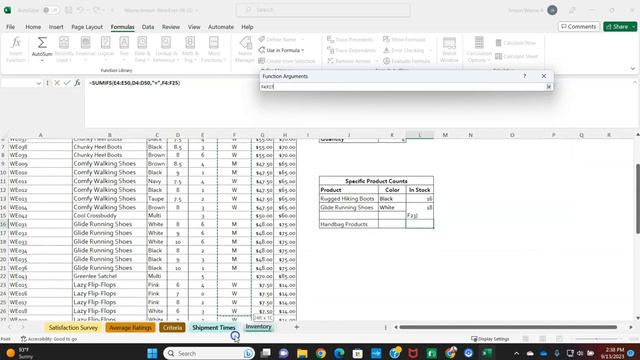Open the Math & Trig functions list
The height and width of the screenshot is (360, 640).
190,49
